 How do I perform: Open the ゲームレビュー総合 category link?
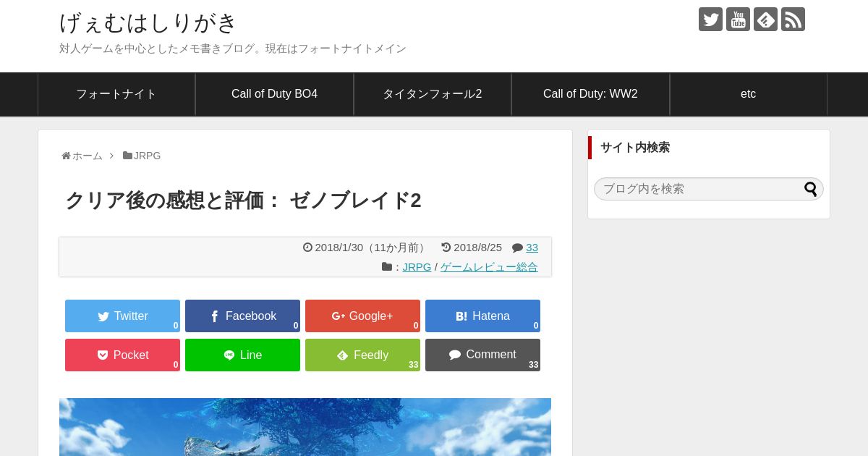[x=489, y=267]
